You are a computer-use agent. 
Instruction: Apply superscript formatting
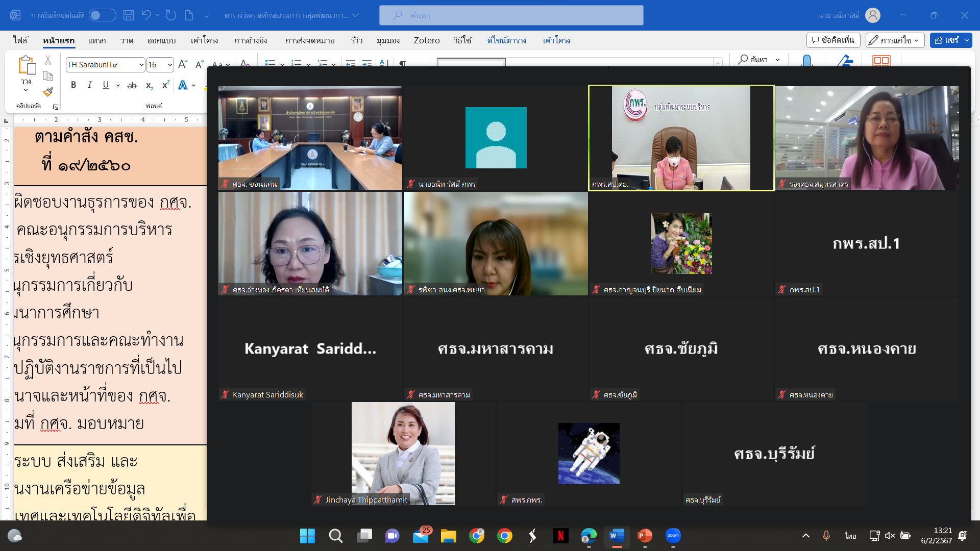[165, 85]
